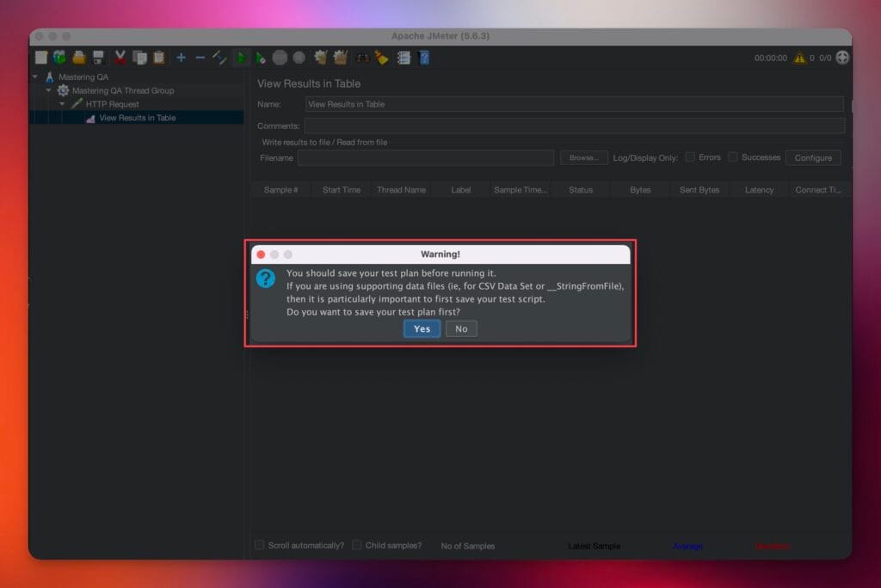Viewport: 881px width, 588px height.
Task: Click the broom Reset Search icon
Action: coord(382,58)
